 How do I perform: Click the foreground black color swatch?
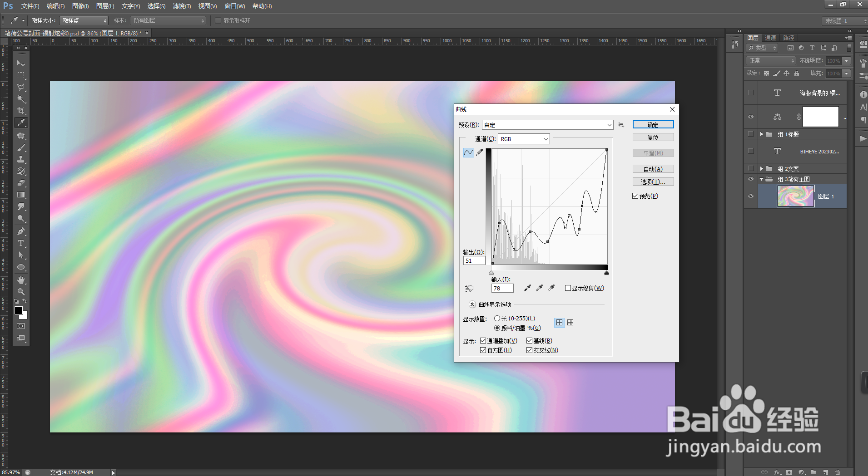point(18,310)
